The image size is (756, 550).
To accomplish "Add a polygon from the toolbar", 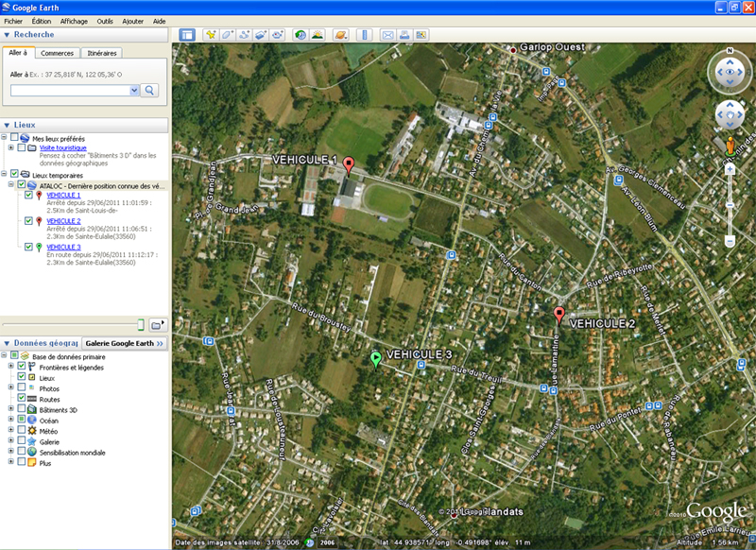I will coord(227,35).
